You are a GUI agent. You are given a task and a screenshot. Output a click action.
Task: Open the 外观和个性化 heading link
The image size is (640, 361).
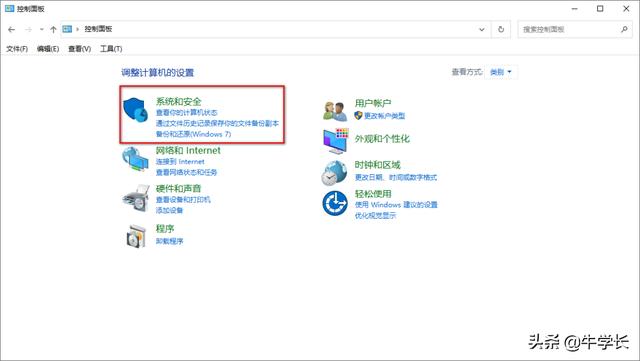[x=382, y=139]
